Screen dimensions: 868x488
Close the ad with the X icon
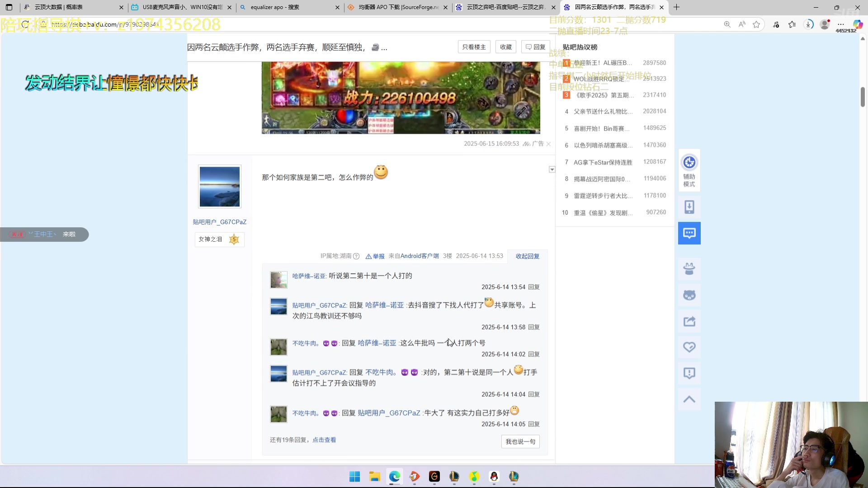(548, 144)
